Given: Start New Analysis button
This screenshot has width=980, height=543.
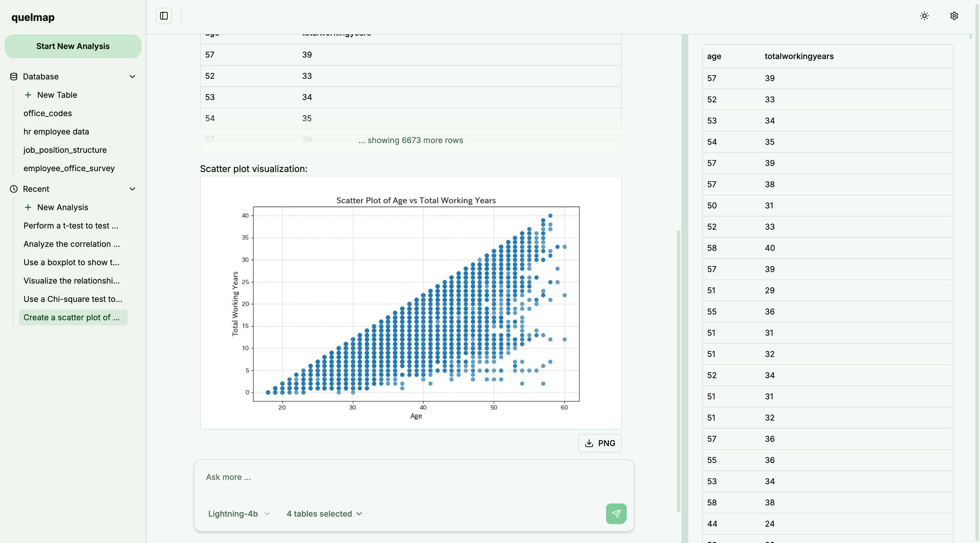Looking at the screenshot, I should [73, 46].
